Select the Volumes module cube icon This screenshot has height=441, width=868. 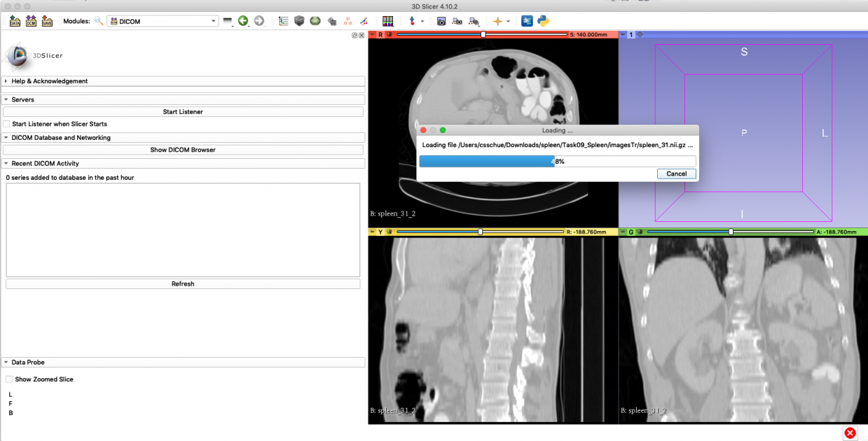click(299, 20)
